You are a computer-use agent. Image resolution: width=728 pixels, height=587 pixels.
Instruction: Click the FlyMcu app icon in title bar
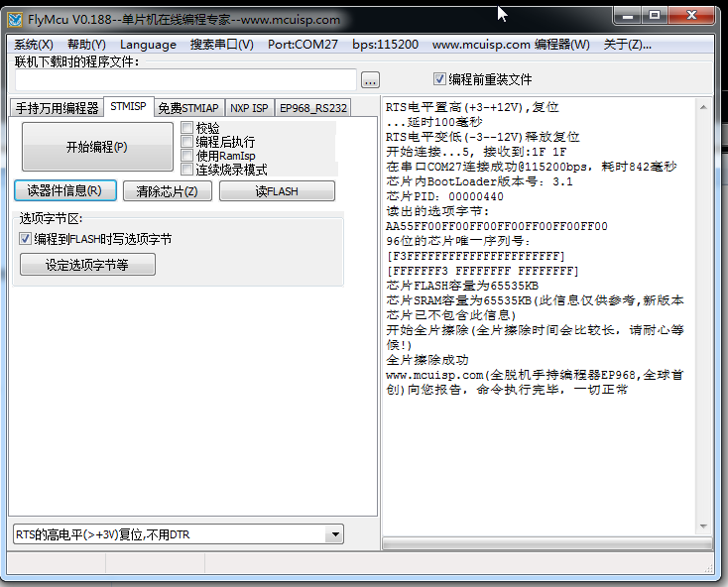click(16, 19)
